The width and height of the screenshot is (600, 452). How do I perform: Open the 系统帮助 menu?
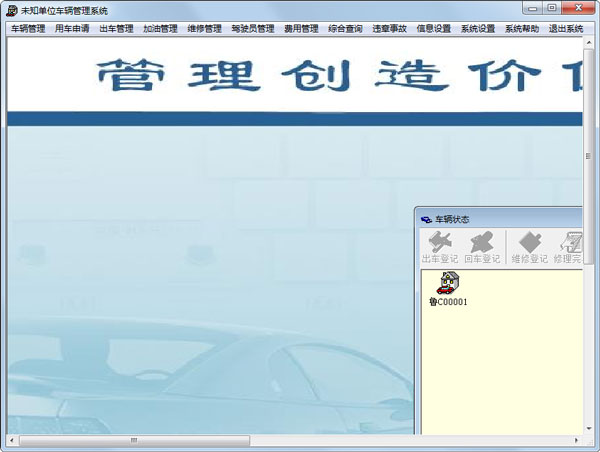tap(522, 29)
